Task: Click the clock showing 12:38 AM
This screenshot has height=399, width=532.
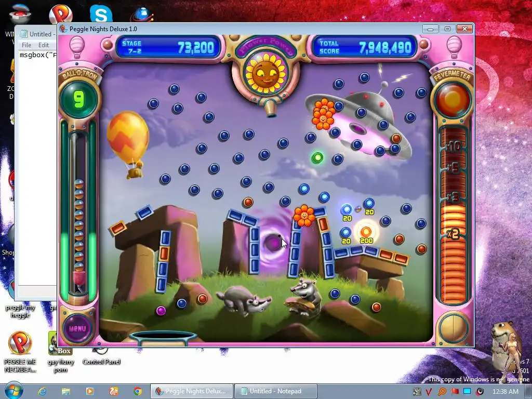Action: click(x=505, y=391)
